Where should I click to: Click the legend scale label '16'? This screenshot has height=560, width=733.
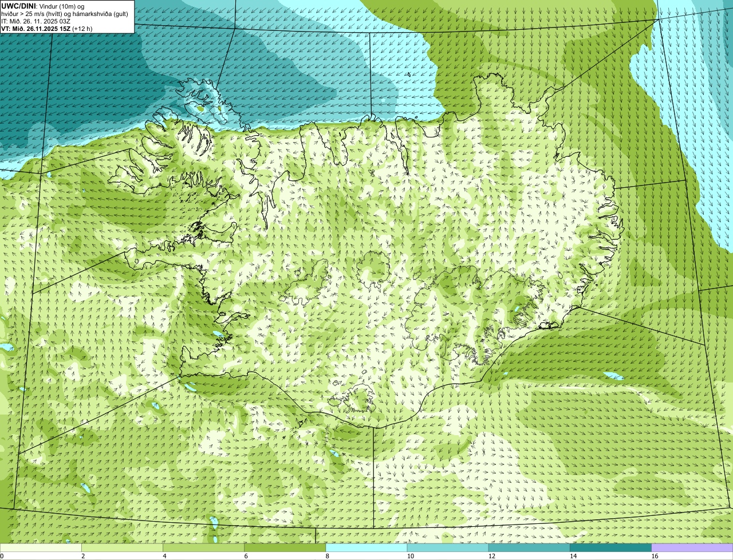(655, 556)
